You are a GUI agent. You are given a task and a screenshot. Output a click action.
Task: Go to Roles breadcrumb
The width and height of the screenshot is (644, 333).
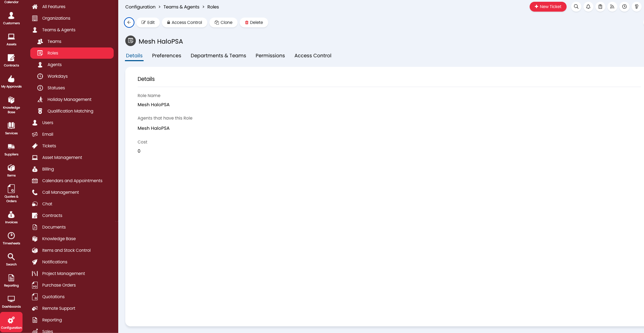213,7
